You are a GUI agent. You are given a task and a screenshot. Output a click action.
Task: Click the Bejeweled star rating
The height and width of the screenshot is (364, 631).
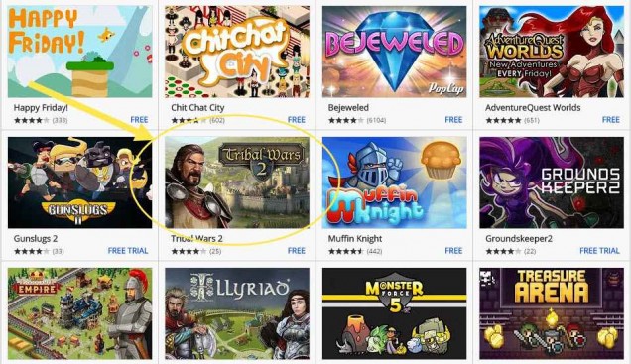346,120
